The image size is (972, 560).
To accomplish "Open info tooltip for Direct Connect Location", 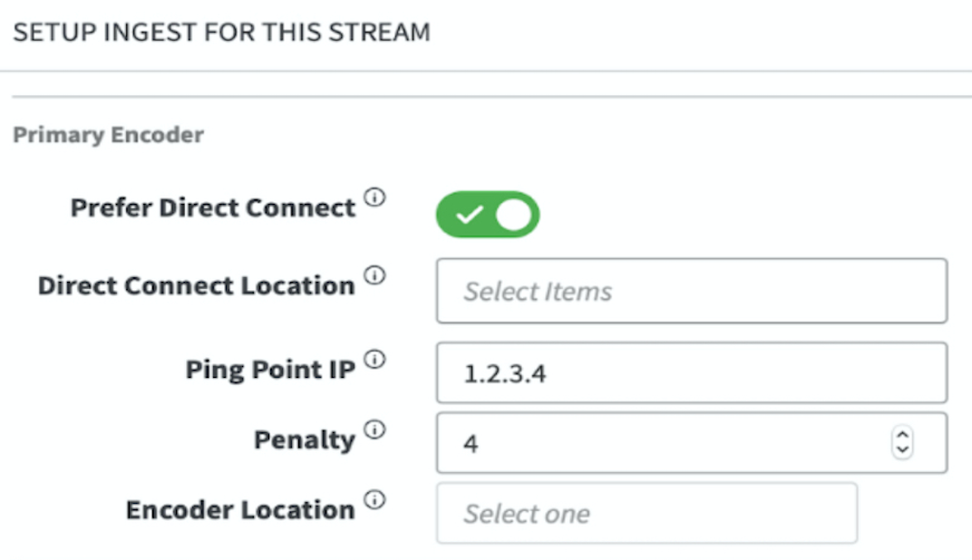I will [x=374, y=275].
